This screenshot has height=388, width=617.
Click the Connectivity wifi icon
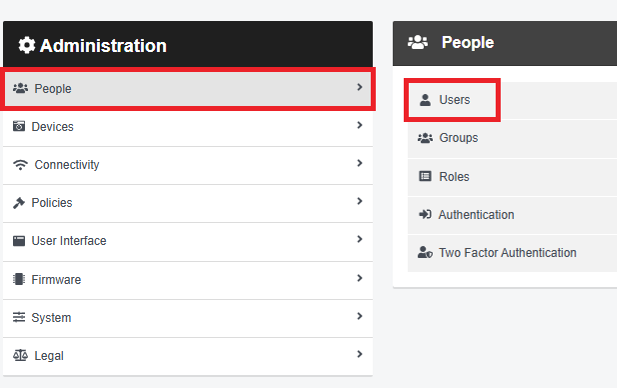tap(20, 164)
